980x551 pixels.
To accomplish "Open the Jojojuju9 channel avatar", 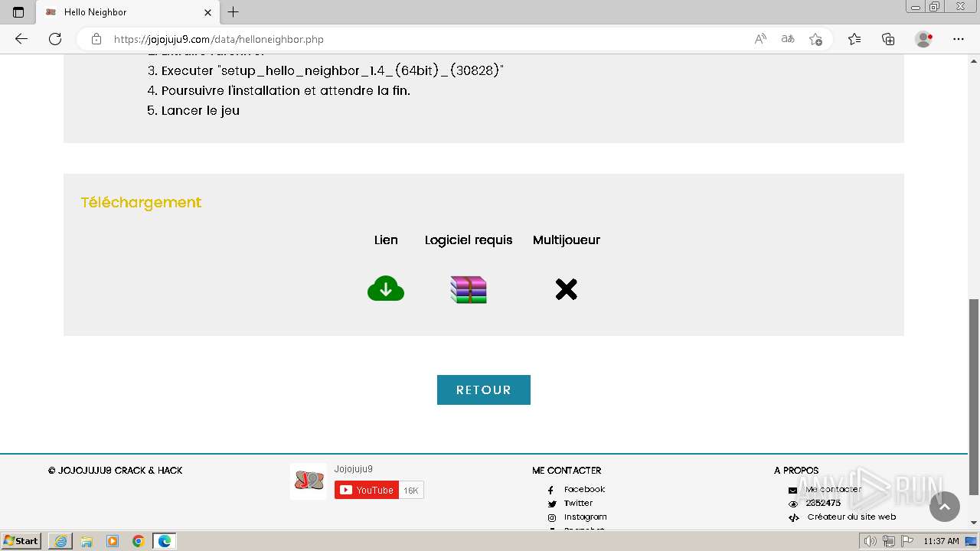I will pos(309,481).
